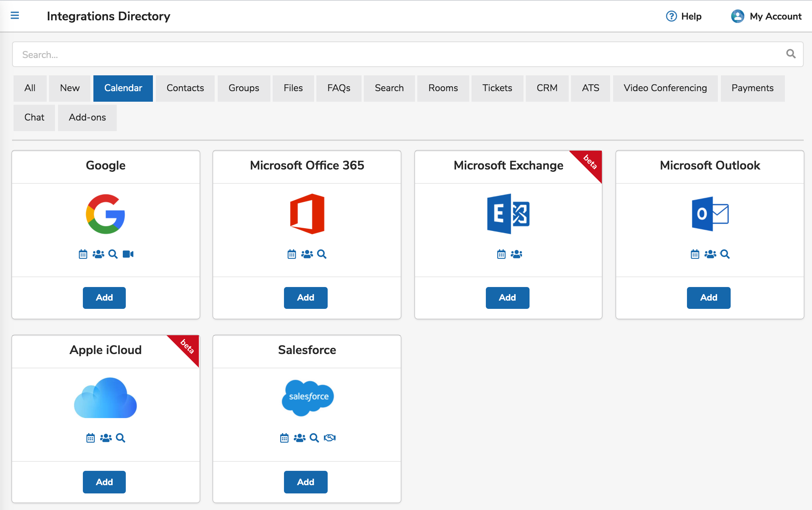Select the New category tab

point(70,88)
